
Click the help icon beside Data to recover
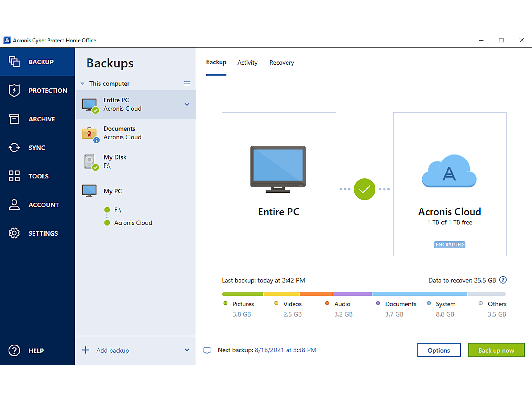click(503, 280)
